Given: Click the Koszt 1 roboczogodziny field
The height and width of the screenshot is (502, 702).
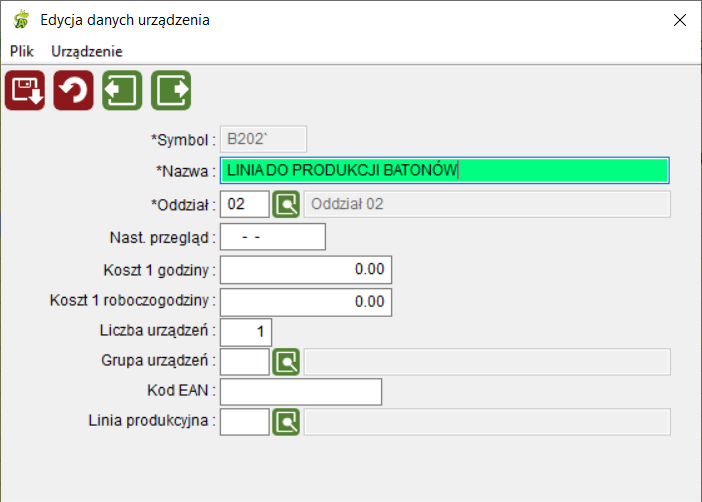Looking at the screenshot, I should coord(306,302).
